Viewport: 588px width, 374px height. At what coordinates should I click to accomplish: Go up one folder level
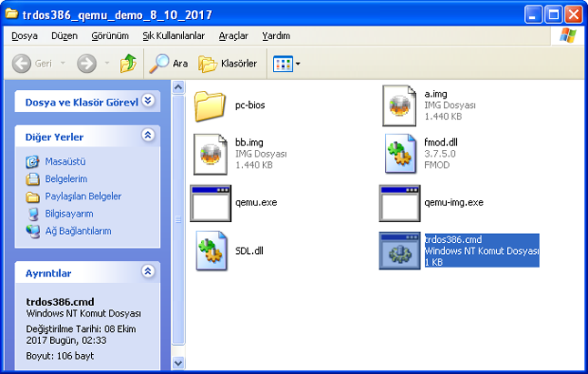coord(128,64)
